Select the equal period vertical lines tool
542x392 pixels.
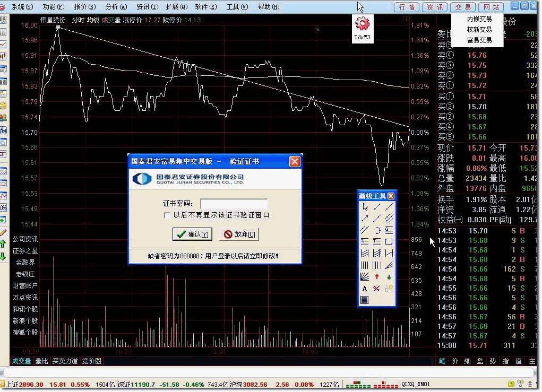click(365, 265)
